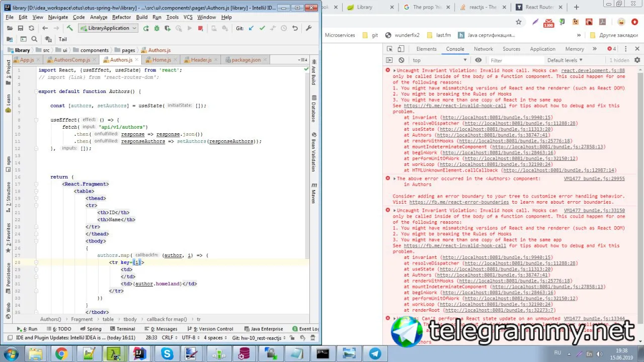Viewport: 644px width, 362px height.
Task: Click the mail extension icon with 1300 badge
Action: pos(548,22)
